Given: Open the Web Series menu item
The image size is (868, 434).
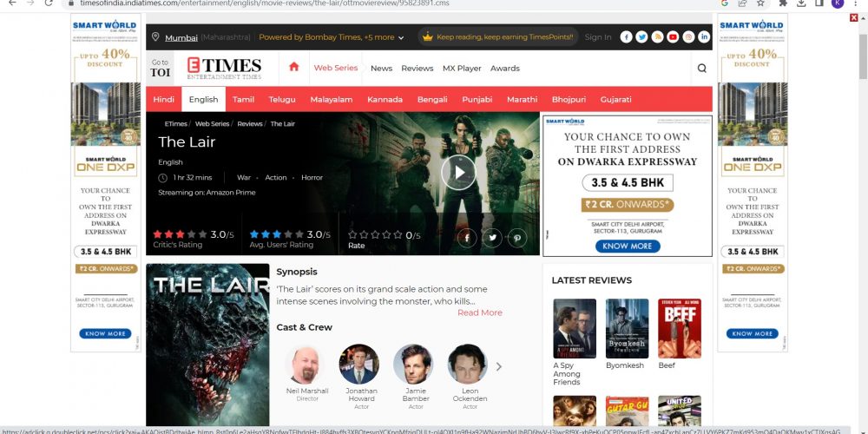Looking at the screenshot, I should point(336,68).
